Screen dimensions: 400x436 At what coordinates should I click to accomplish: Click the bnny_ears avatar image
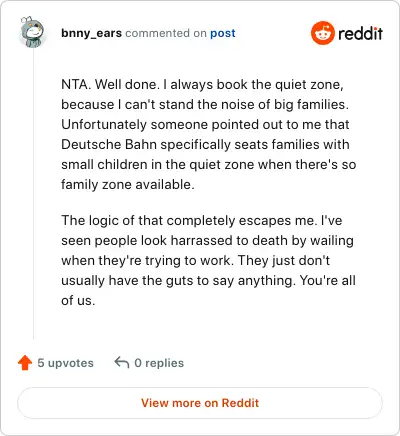[32, 32]
